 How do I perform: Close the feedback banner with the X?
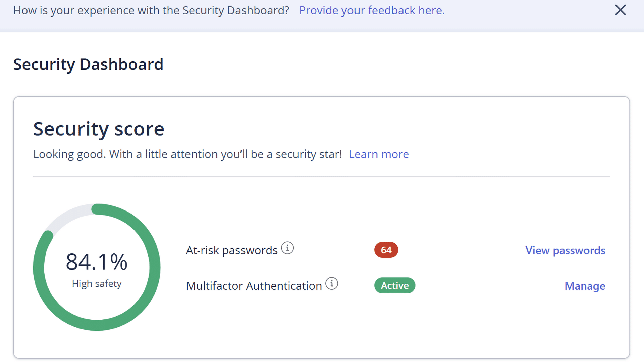(620, 10)
